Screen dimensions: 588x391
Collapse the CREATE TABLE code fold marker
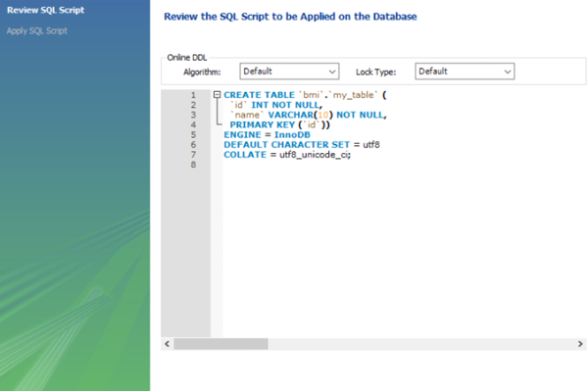pos(217,95)
